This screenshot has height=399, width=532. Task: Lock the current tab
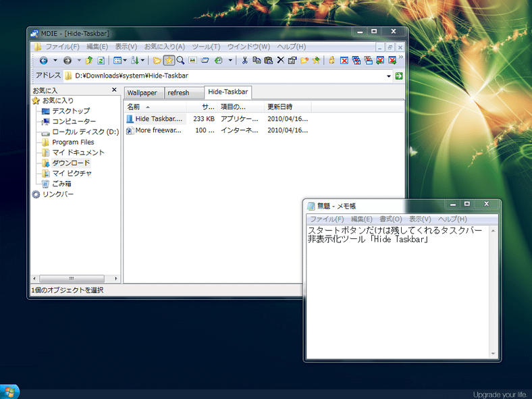(331, 60)
